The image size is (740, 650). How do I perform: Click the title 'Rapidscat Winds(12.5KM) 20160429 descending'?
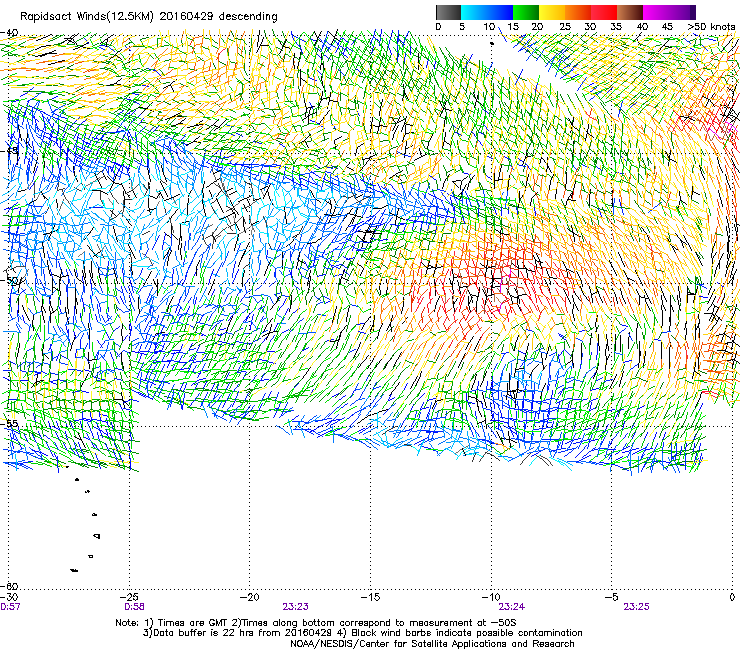(149, 17)
